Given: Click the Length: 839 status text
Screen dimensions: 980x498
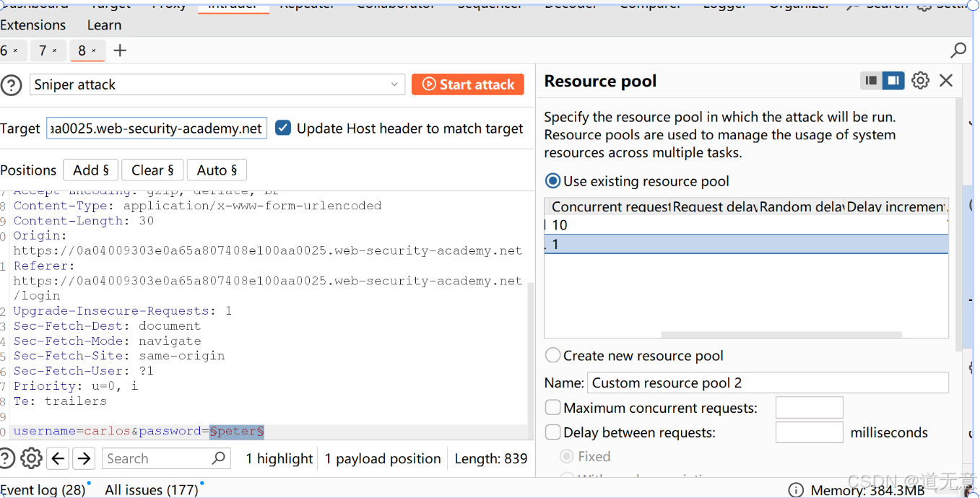Looking at the screenshot, I should point(491,458).
